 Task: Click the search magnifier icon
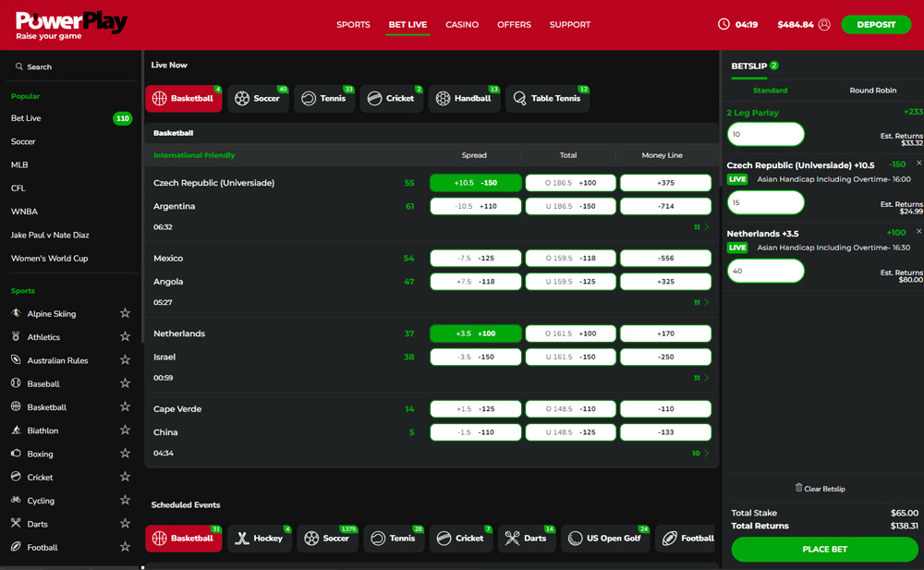pos(18,67)
